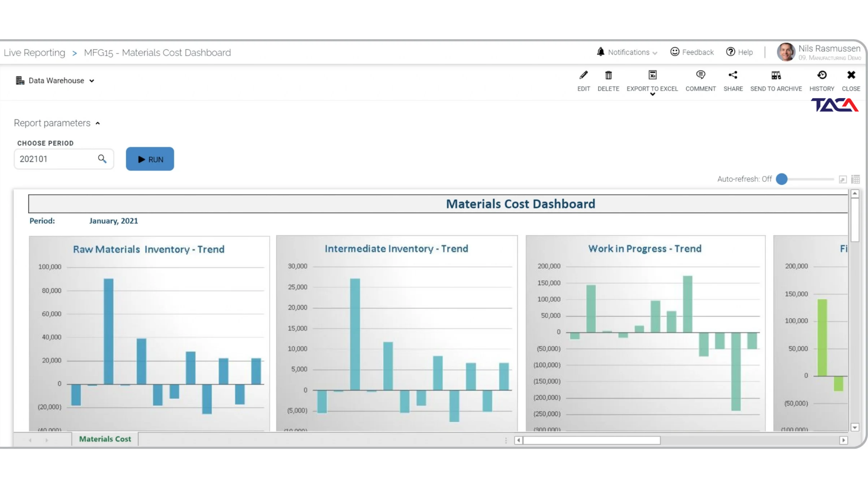Click the Intermediate Inventory - Trend title

tap(396, 249)
